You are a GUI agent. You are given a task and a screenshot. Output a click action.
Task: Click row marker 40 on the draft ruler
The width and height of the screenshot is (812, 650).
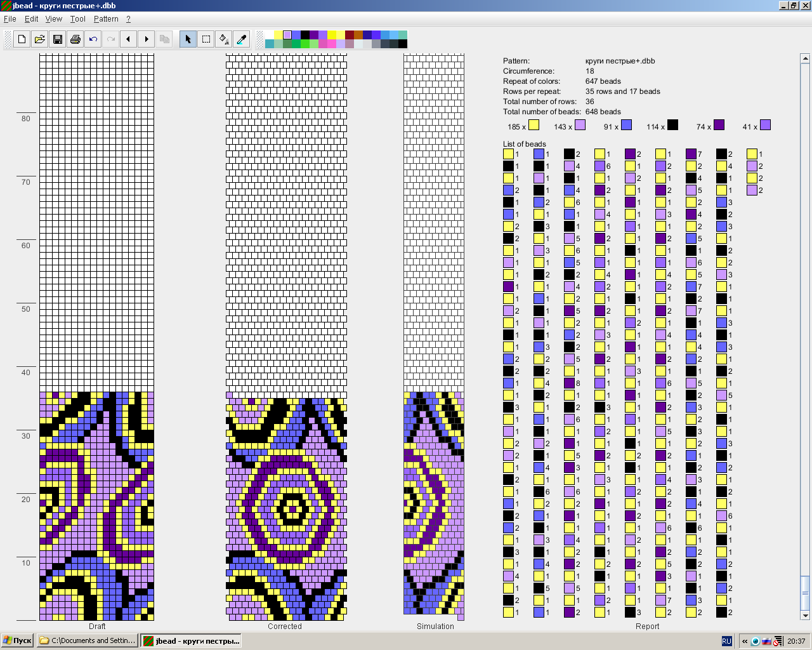25,373
